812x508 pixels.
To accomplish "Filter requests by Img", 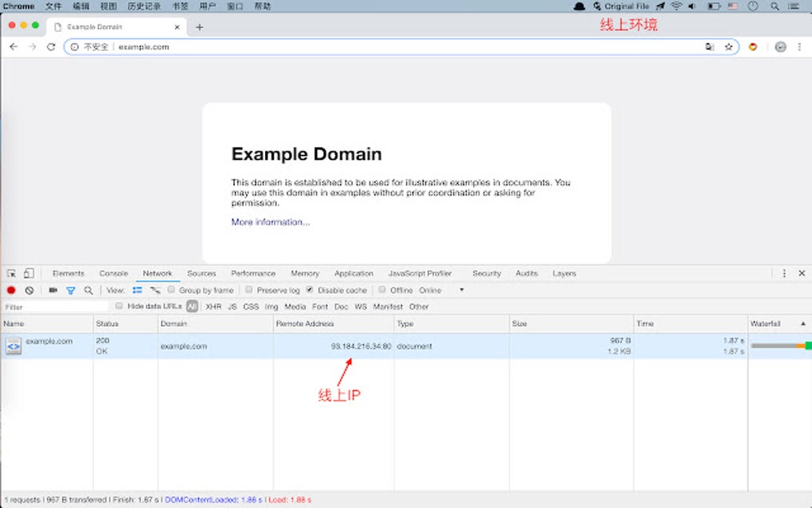I will (x=271, y=307).
